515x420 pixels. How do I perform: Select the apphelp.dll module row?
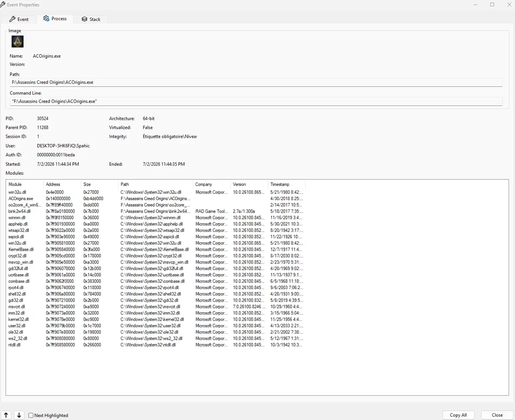pos(156,224)
